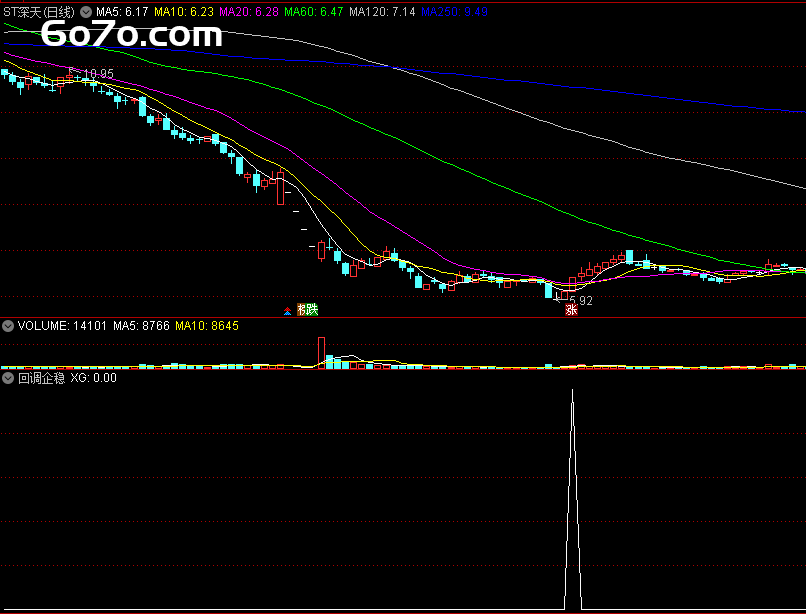The height and width of the screenshot is (614, 806).
Task: Click the 10.95 high price annotation
Action: (98, 74)
